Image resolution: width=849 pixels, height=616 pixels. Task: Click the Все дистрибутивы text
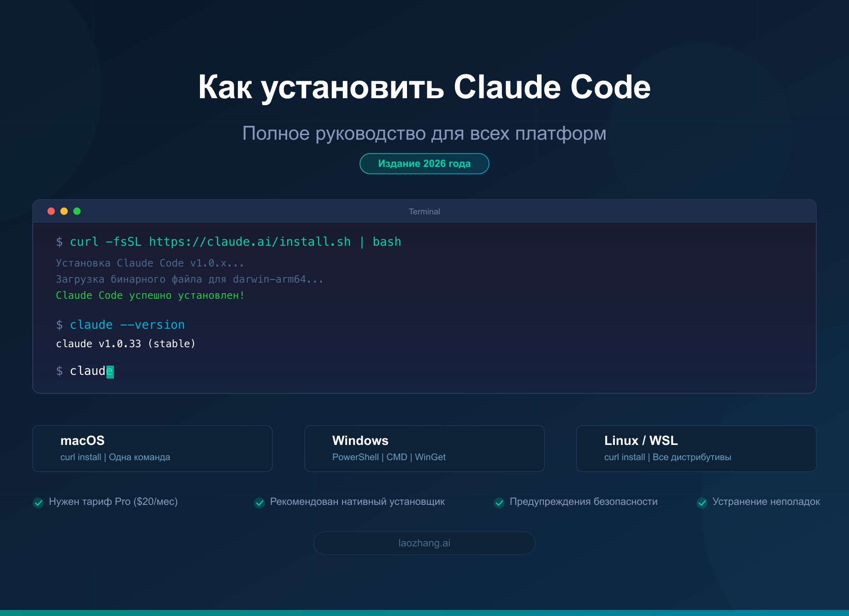click(x=692, y=457)
